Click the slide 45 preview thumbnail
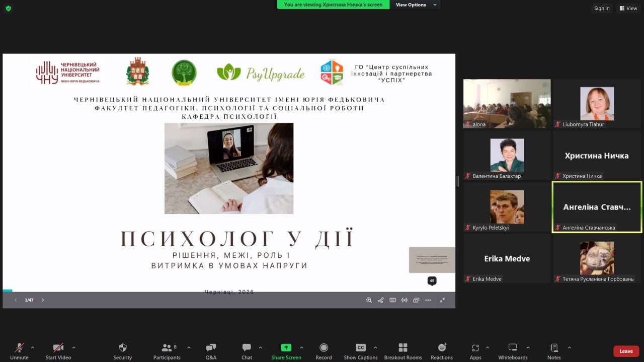The image size is (644, 362). pyautogui.click(x=432, y=260)
